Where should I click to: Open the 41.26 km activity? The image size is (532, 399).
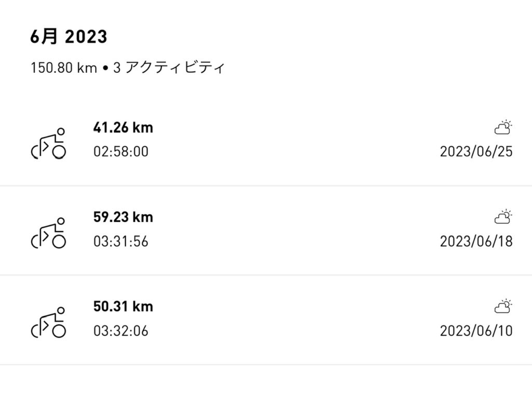click(x=123, y=127)
